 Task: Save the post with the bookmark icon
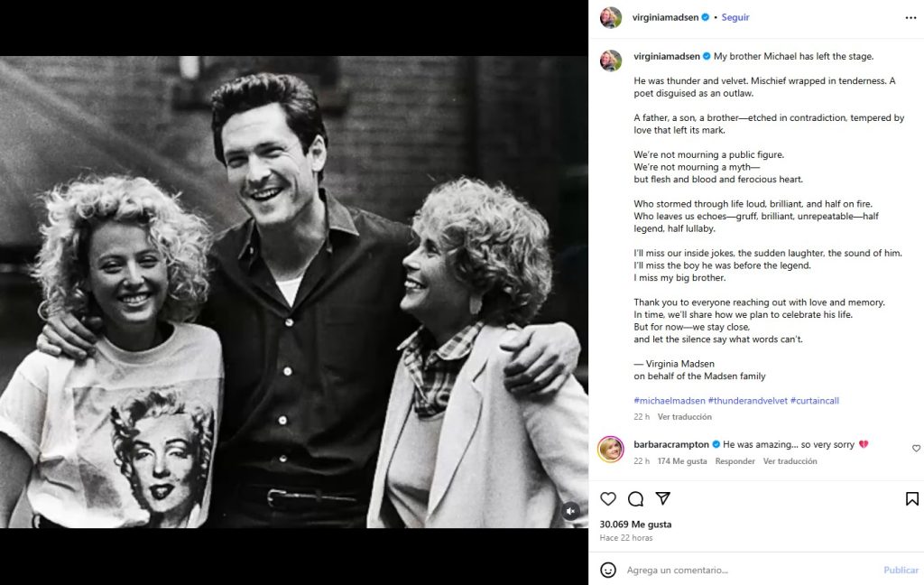(x=912, y=498)
